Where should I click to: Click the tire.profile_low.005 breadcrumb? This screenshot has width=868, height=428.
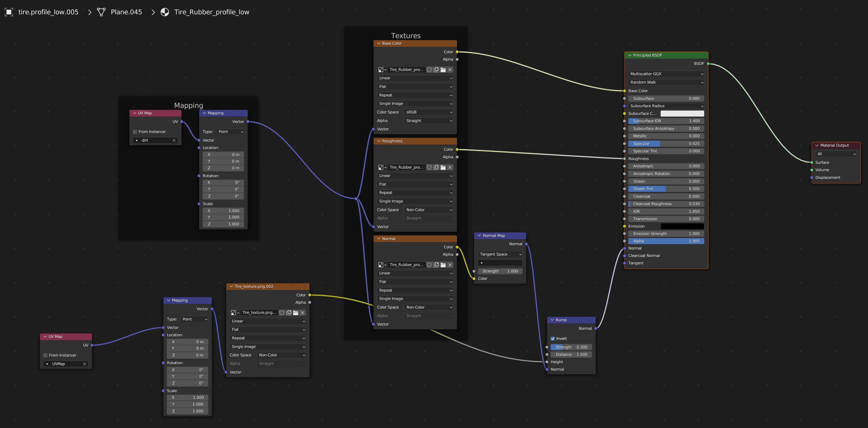pos(48,12)
